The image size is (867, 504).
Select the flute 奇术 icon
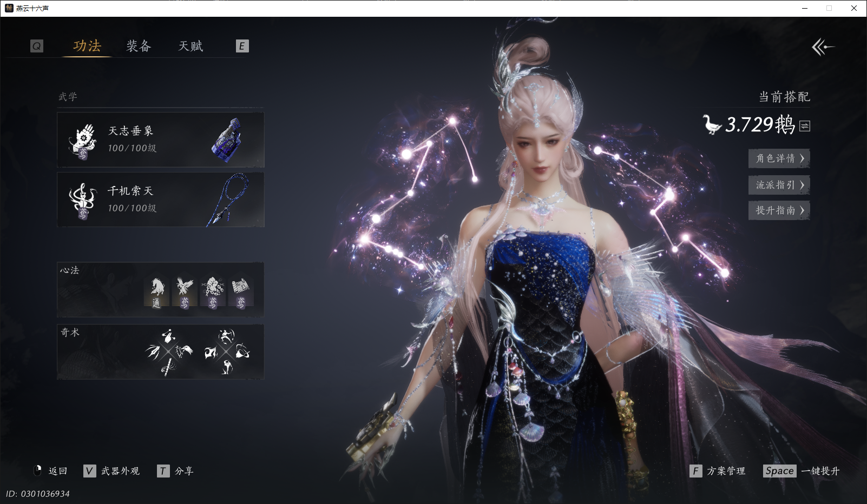pos(168,368)
